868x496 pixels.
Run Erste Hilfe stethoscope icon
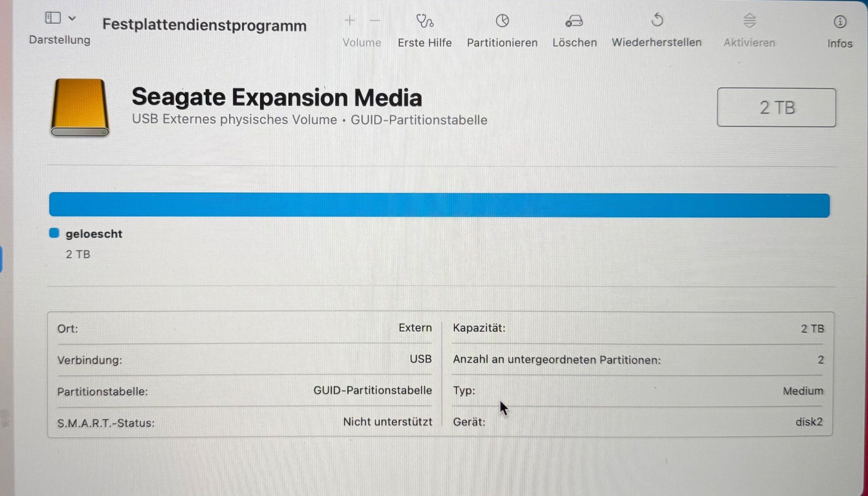(425, 21)
